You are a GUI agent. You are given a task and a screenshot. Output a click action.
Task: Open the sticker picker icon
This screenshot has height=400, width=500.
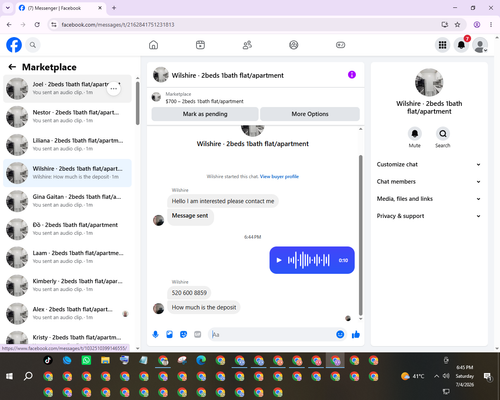click(x=183, y=334)
